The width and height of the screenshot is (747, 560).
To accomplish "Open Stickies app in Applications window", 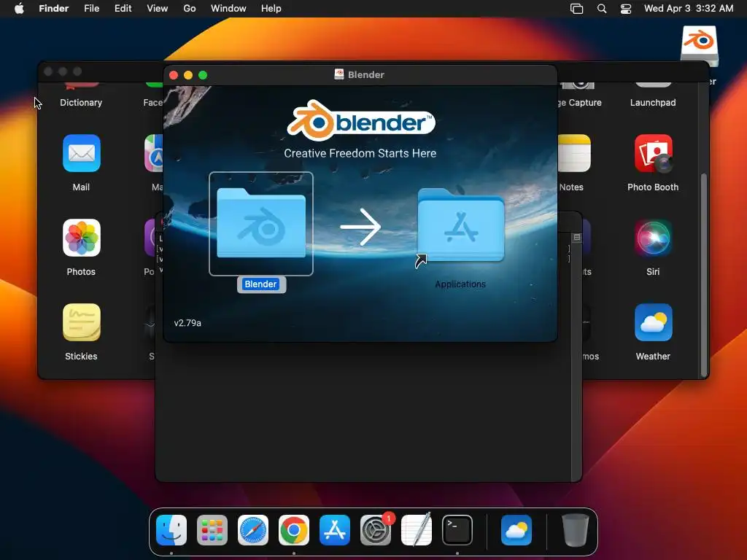I will click(x=82, y=322).
